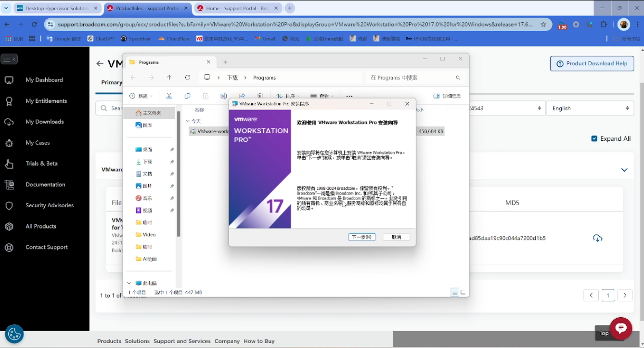This screenshot has width=644, height=348.
Task: Reload the browser page
Action: click(x=34, y=24)
